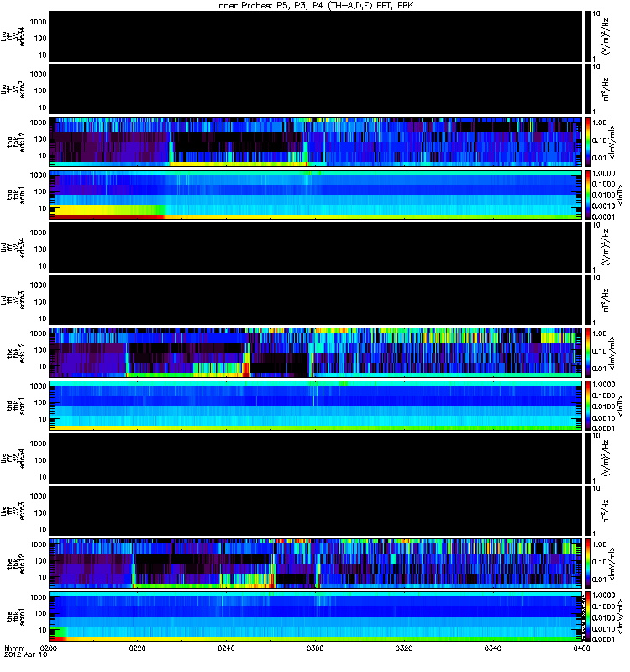Click the color bar beside the fbk scm1

coord(588,617)
